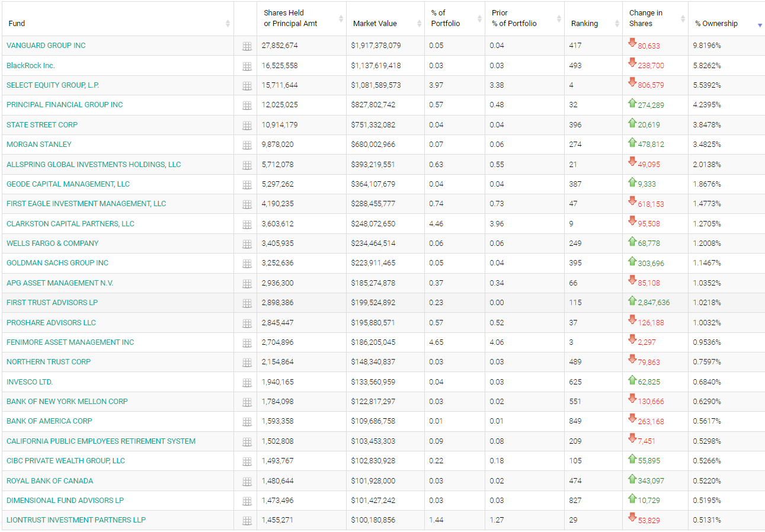Click ownership value 4.2395%
Screen dimensions: 765x532
pos(707,105)
